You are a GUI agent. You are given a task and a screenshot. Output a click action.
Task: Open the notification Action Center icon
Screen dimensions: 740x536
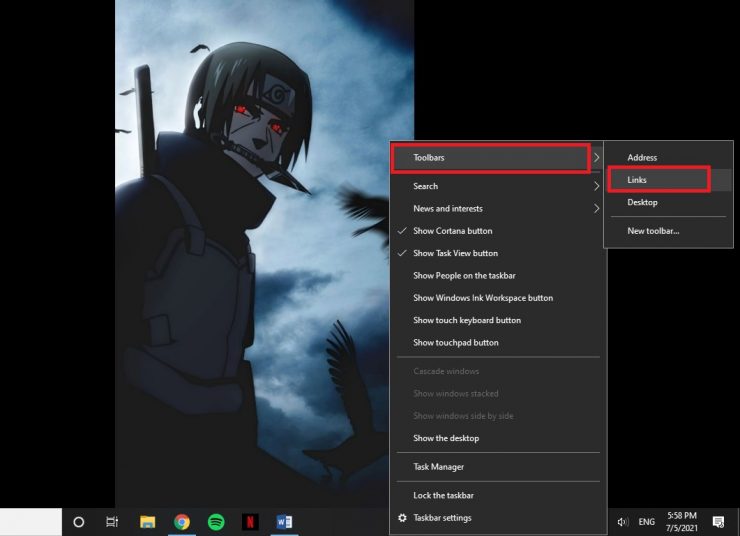point(718,522)
